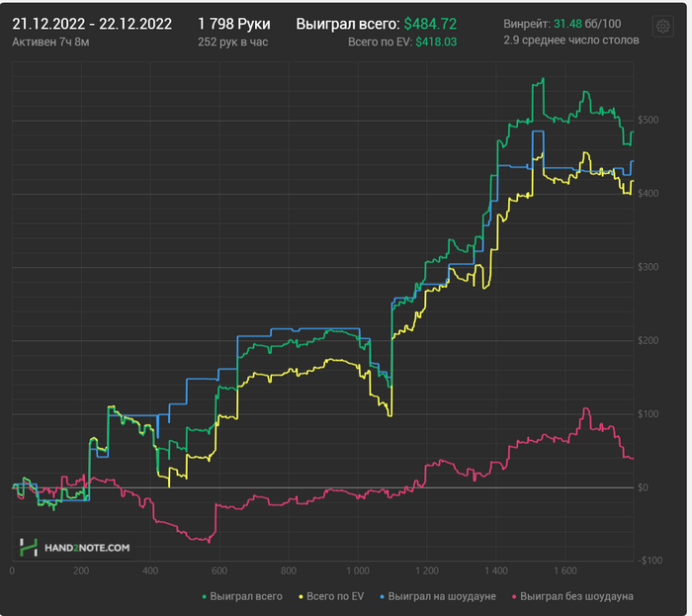The height and width of the screenshot is (616, 692).
Task: Click the '$0' label on the vertical axis
Action: [x=643, y=487]
